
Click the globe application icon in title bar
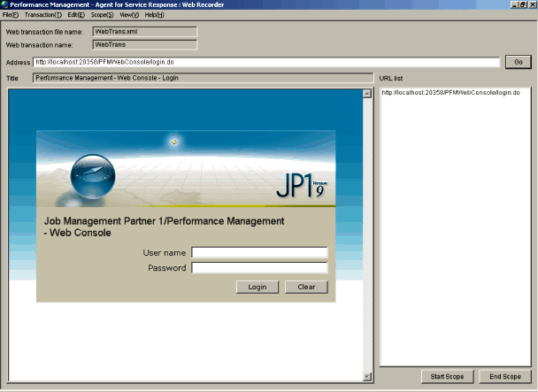4,4
